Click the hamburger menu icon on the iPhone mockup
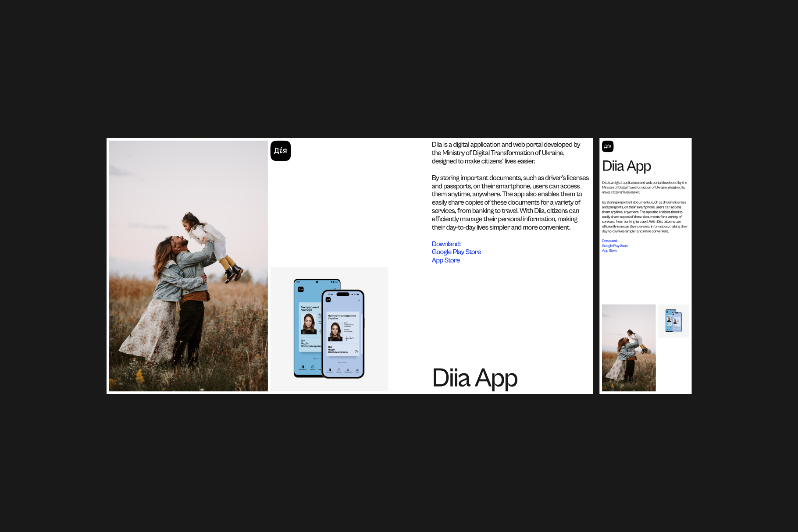This screenshot has width=798, height=532. pyautogui.click(x=357, y=370)
